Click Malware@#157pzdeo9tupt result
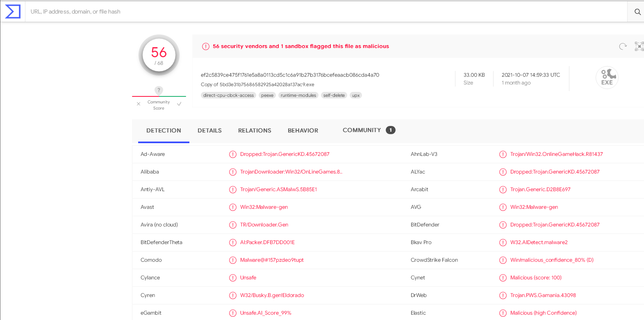 pos(272,260)
